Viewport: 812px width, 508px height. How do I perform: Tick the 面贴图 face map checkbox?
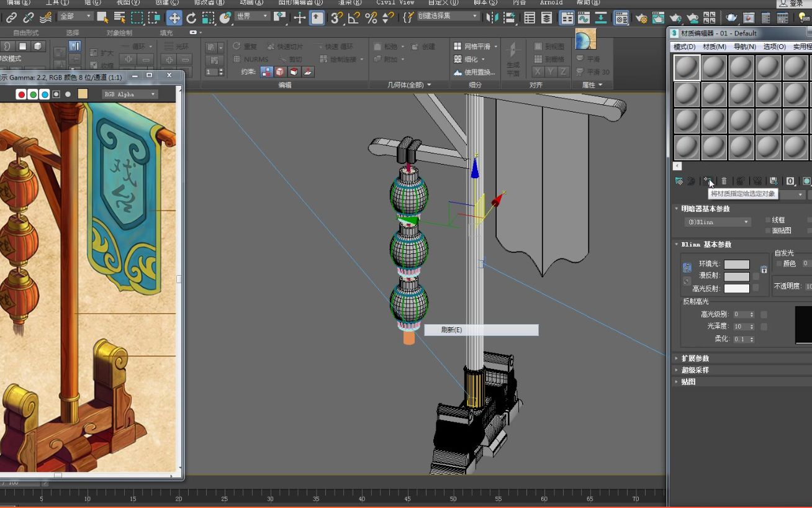768,230
